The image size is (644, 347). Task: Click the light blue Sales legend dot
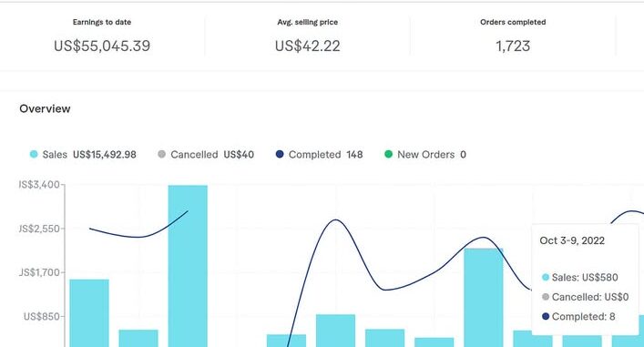[x=34, y=155]
